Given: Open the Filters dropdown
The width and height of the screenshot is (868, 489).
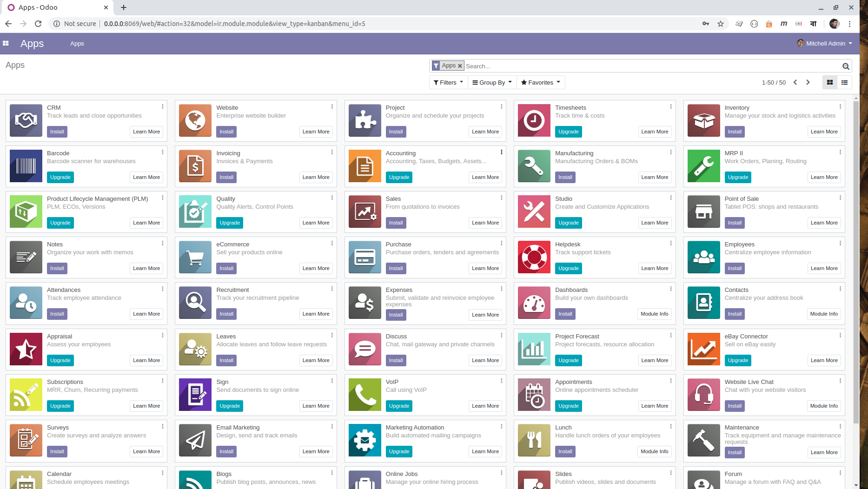Looking at the screenshot, I should [x=448, y=82].
